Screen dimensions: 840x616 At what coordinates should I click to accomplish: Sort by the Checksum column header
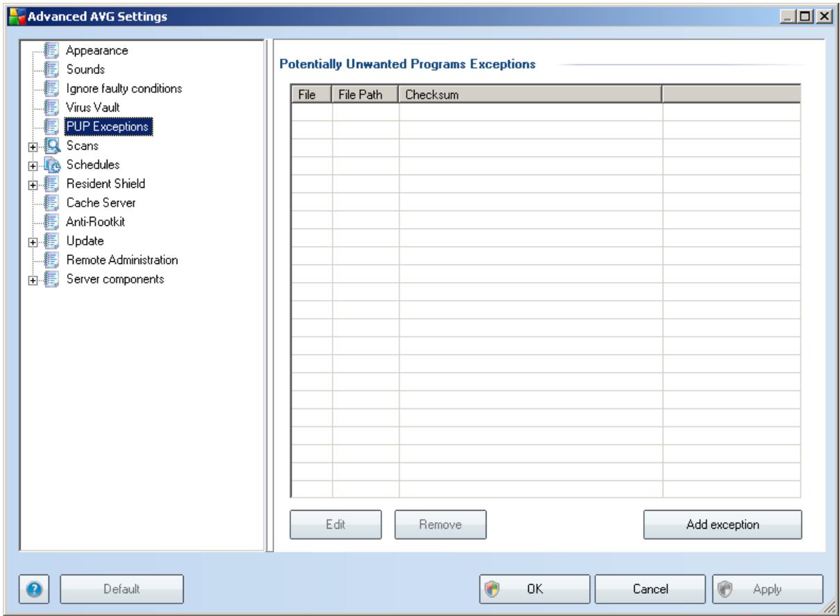point(530,94)
